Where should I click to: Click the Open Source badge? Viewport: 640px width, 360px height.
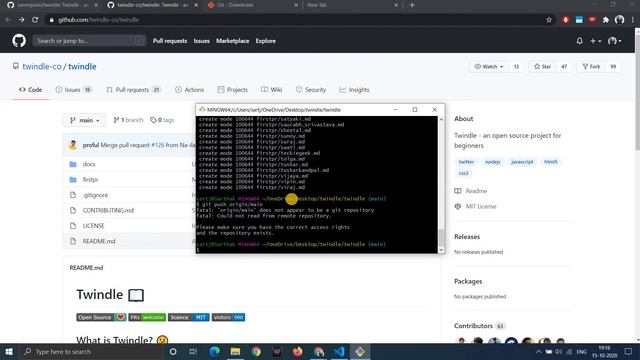[x=101, y=317]
